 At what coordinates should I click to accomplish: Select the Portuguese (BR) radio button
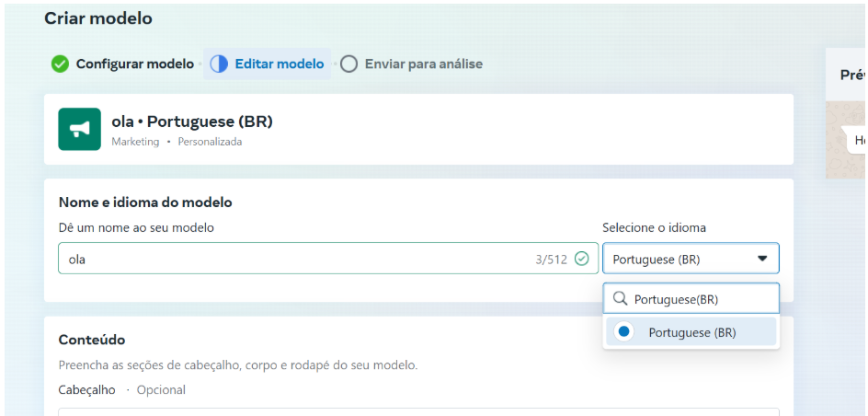624,332
